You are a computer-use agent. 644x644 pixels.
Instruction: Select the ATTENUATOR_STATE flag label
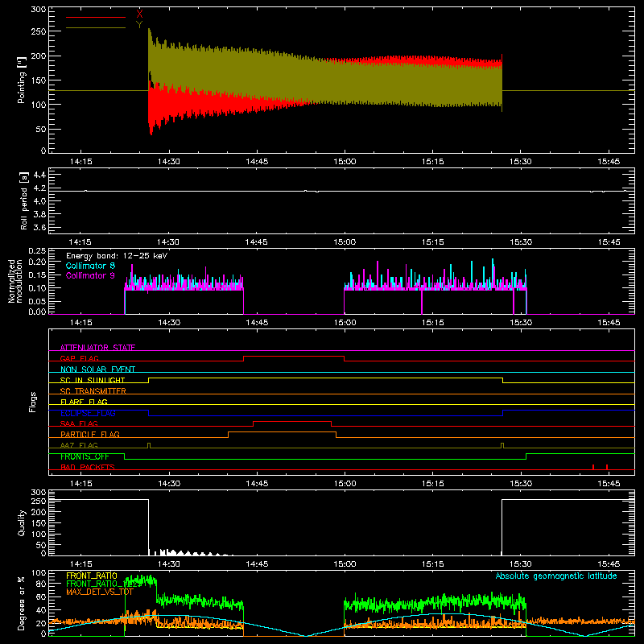97,348
